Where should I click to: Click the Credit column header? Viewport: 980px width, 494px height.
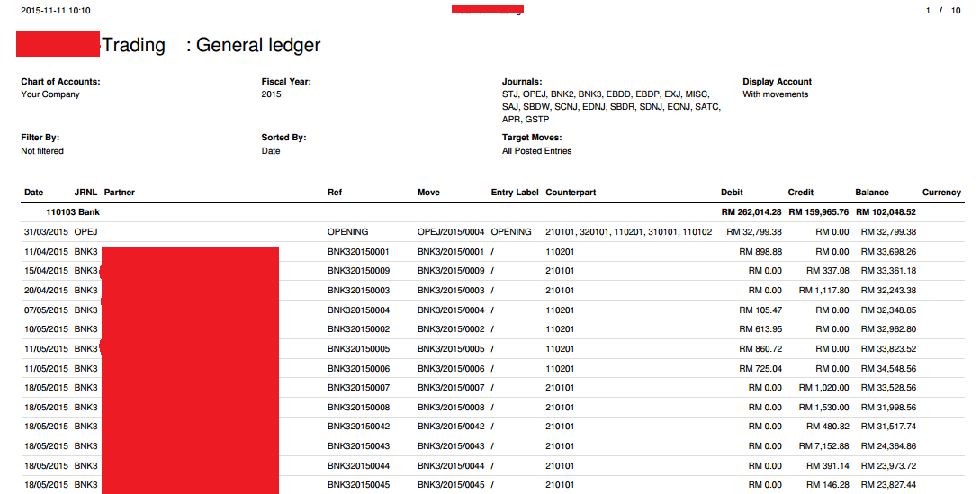point(800,193)
